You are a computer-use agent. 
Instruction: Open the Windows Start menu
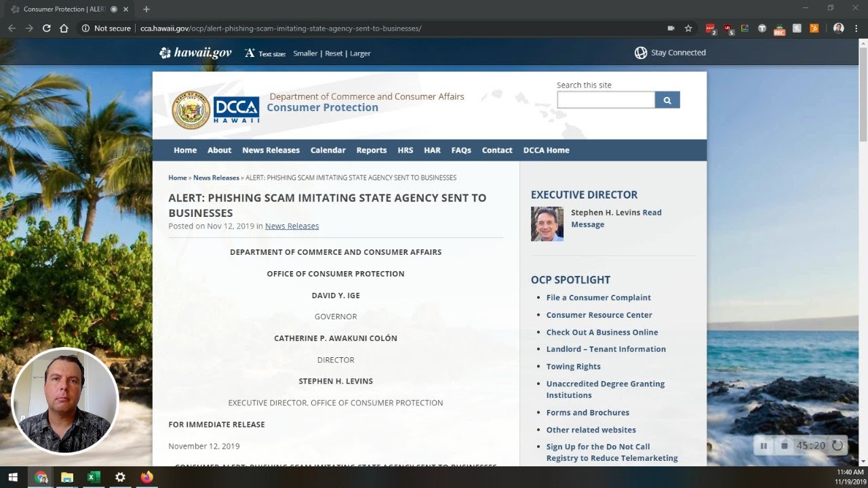(x=13, y=477)
